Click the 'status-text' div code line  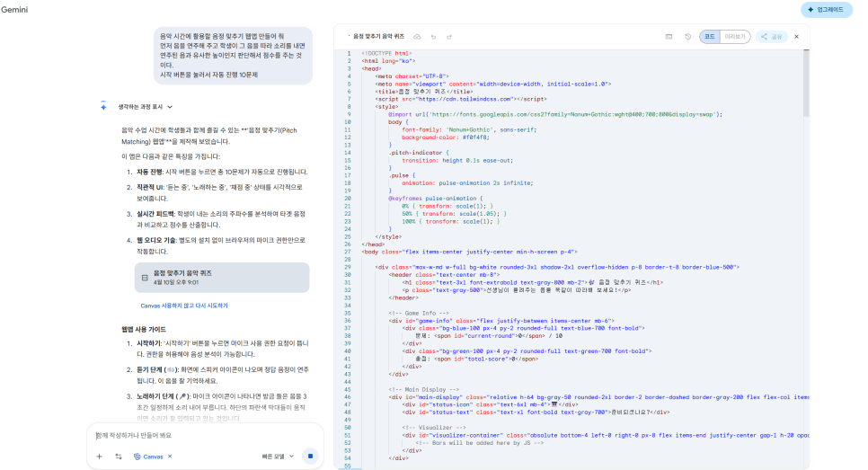536,412
